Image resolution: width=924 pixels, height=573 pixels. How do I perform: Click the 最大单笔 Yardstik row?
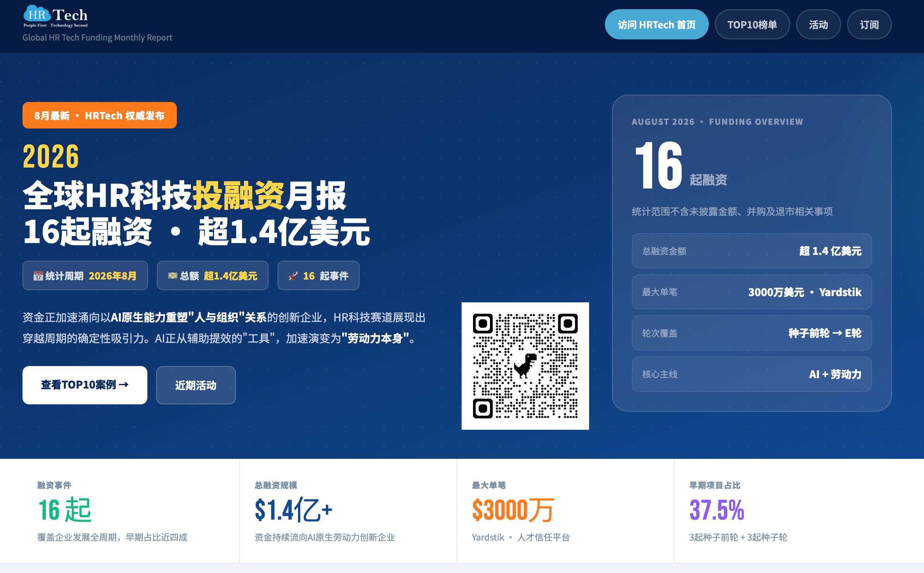752,292
